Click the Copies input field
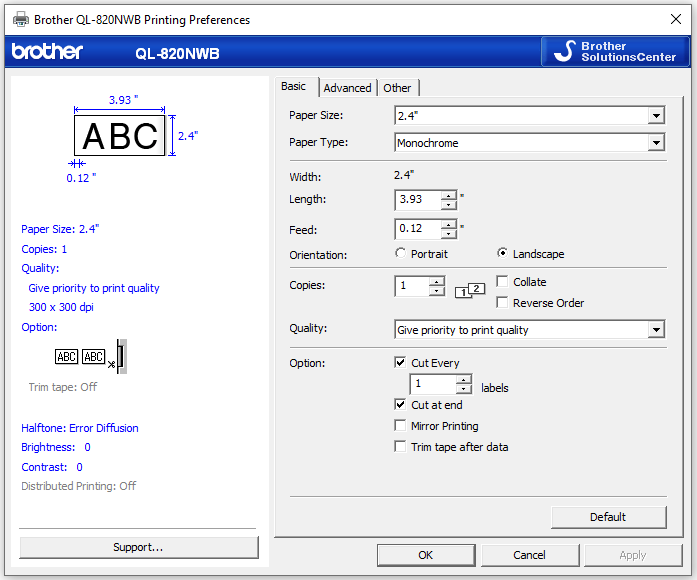 (x=412, y=286)
